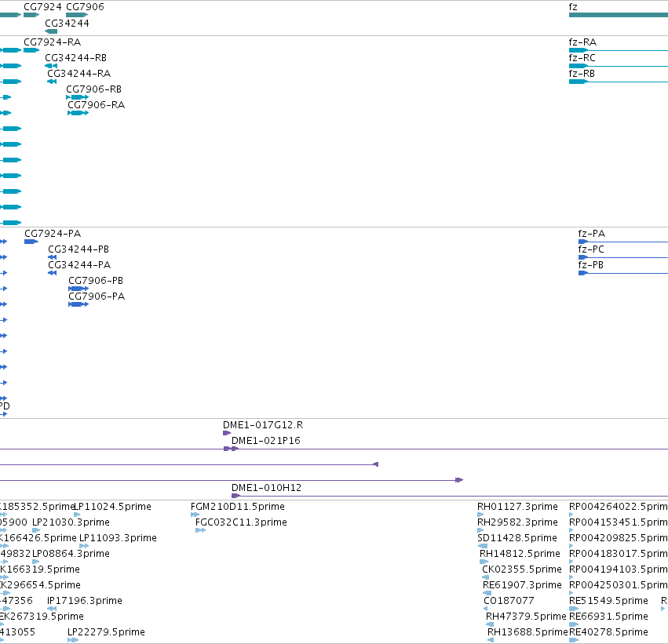
Task: Open EST RE61907.3prime
Action: (522, 585)
